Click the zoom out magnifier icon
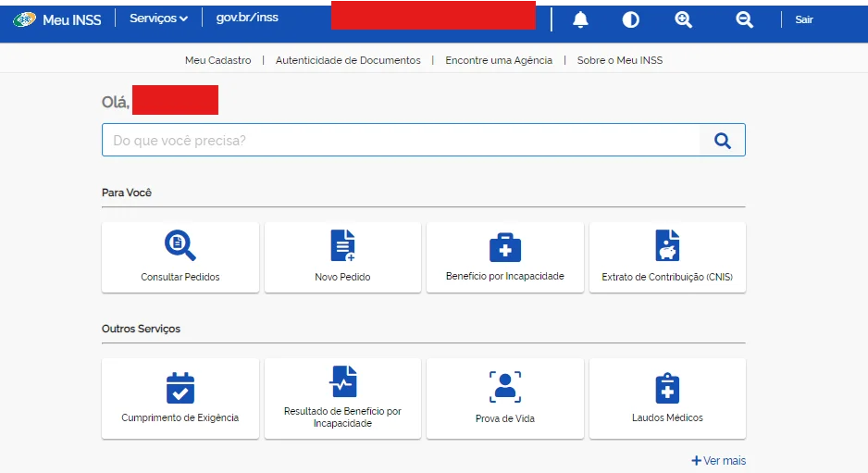 coord(745,20)
